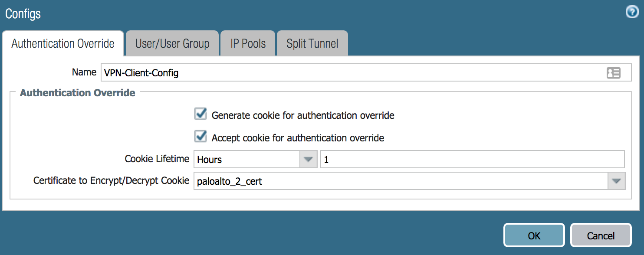Toggle Accept cookie for authentication override checkbox
The width and height of the screenshot is (644, 255).
(200, 137)
